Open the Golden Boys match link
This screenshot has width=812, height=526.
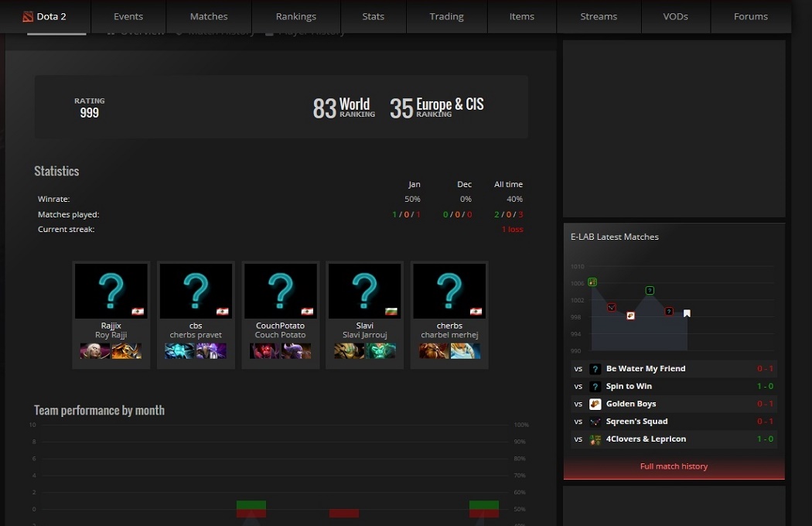[x=631, y=404]
